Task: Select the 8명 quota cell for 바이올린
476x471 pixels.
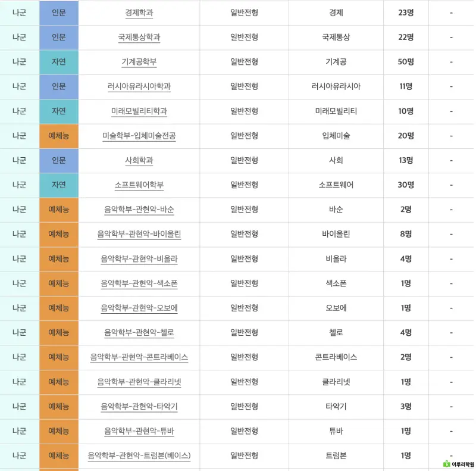Action: (x=406, y=234)
